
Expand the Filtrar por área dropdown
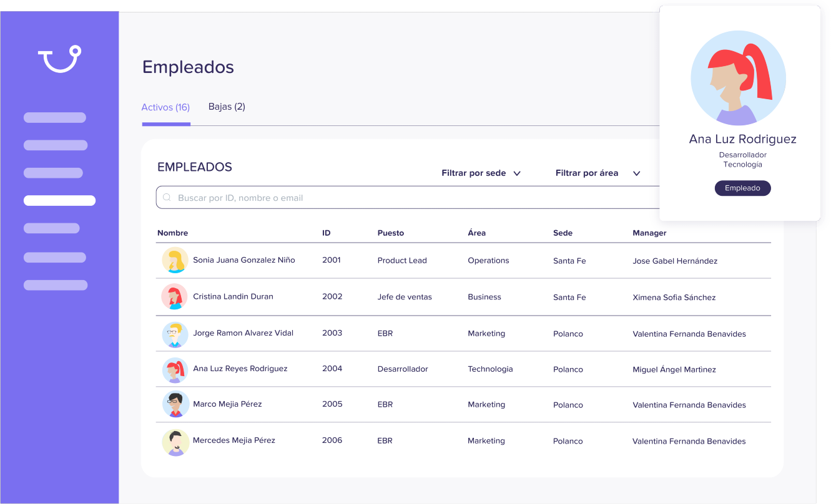pos(597,173)
